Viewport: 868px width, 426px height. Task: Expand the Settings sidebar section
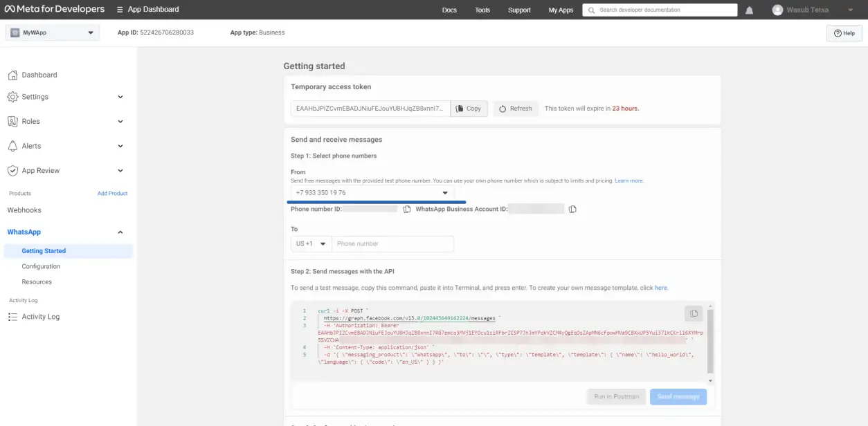(120, 98)
